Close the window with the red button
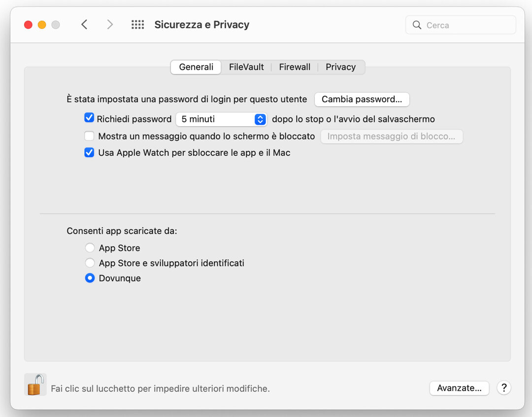The height and width of the screenshot is (417, 532). click(x=28, y=25)
